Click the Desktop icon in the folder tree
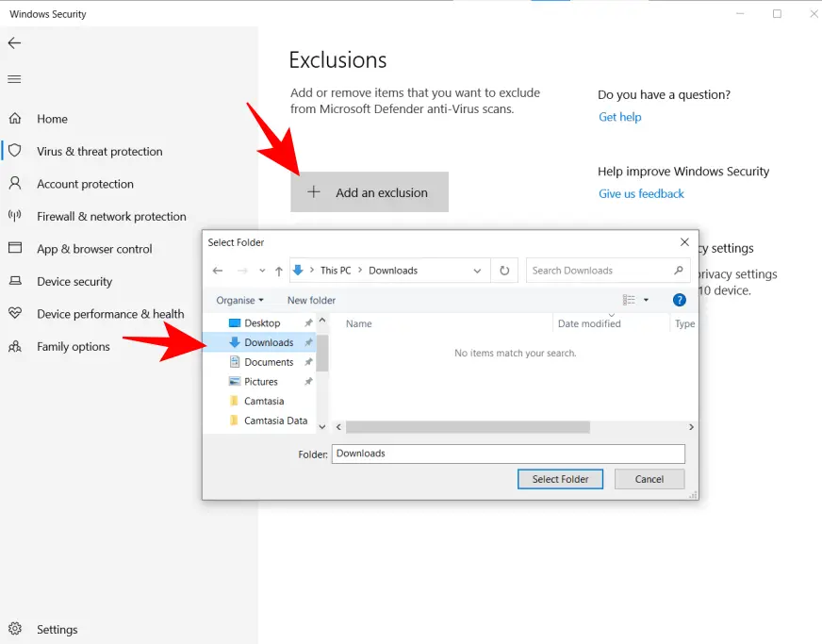Viewport: 822px width, 644px height. 235,323
